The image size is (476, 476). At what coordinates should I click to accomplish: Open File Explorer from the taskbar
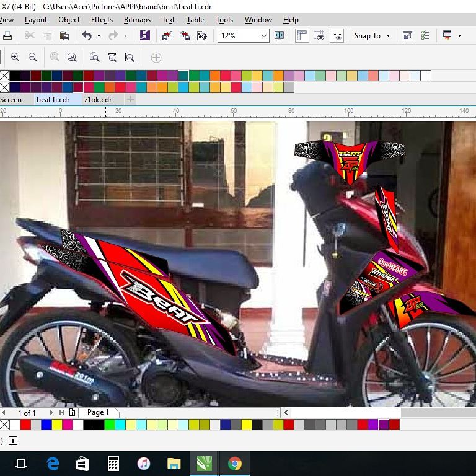click(x=174, y=464)
